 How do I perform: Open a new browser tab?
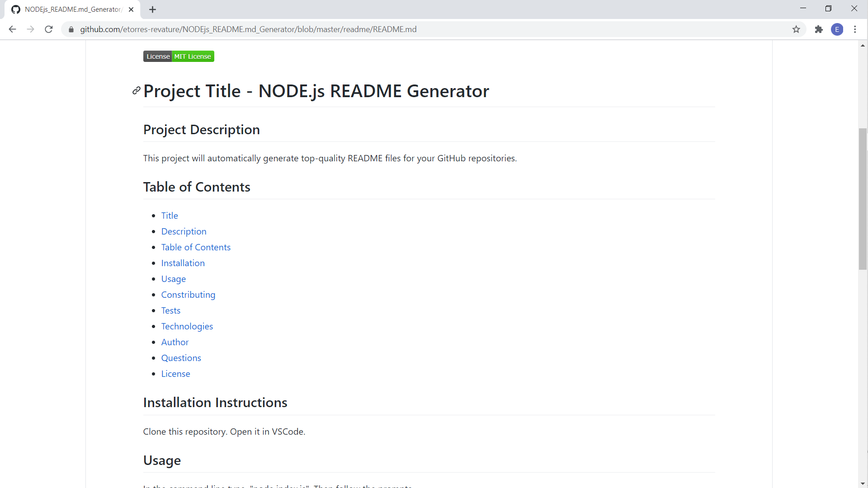point(152,9)
